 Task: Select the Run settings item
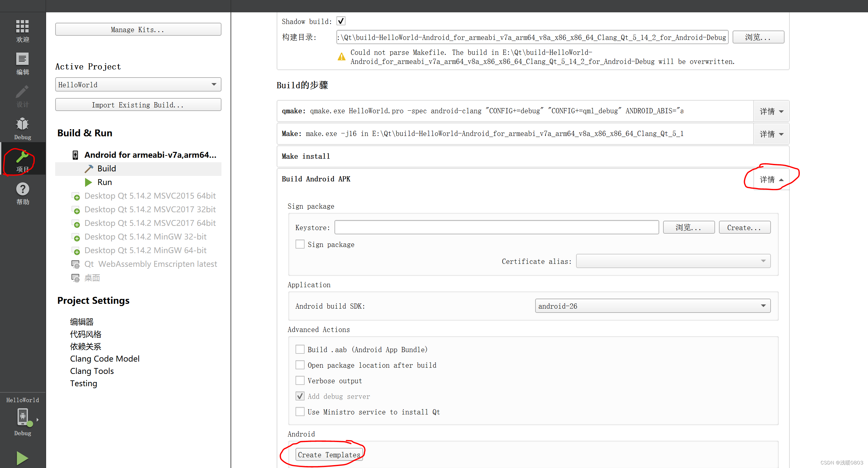(x=105, y=182)
